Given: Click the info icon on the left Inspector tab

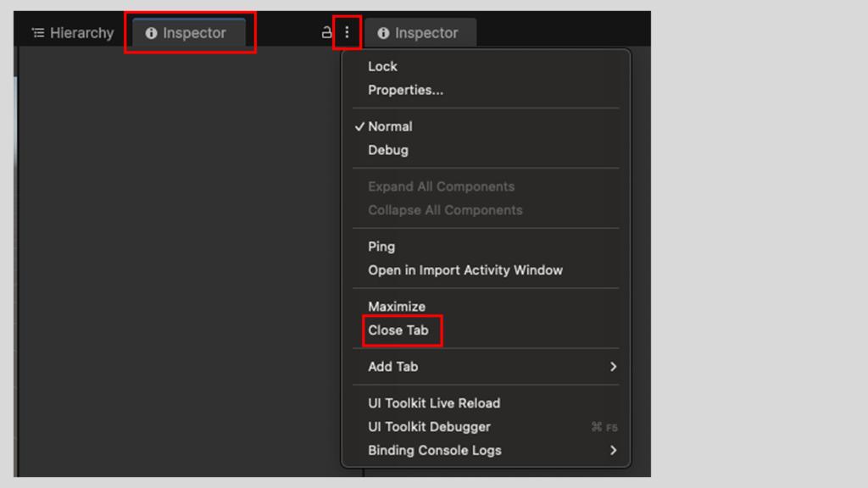Looking at the screenshot, I should (x=151, y=33).
